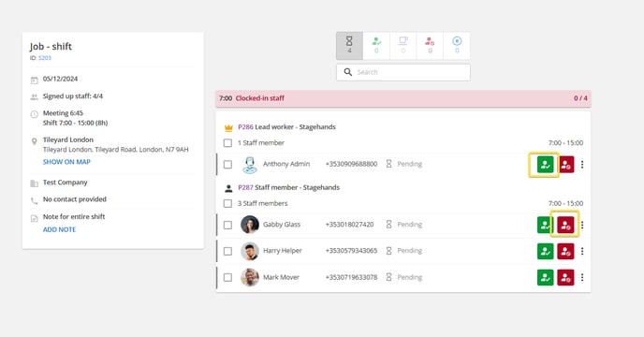This screenshot has height=337, width=644.
Task: Select the clocked-out circle filter tab
Action: point(457,46)
